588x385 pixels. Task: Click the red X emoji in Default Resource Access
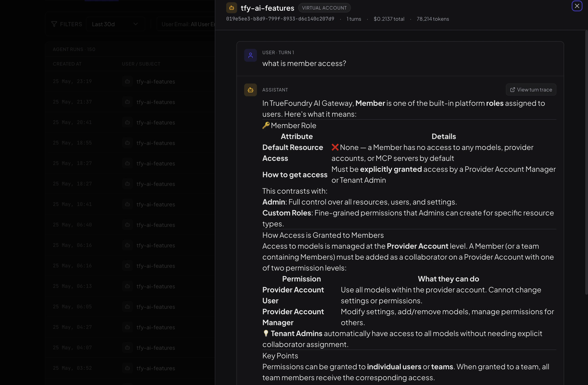(x=335, y=147)
